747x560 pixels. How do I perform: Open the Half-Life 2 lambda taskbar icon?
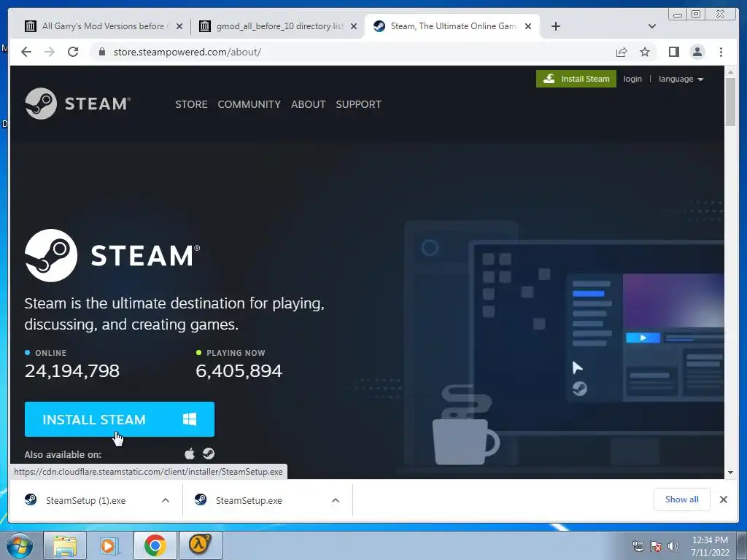[x=201, y=545]
